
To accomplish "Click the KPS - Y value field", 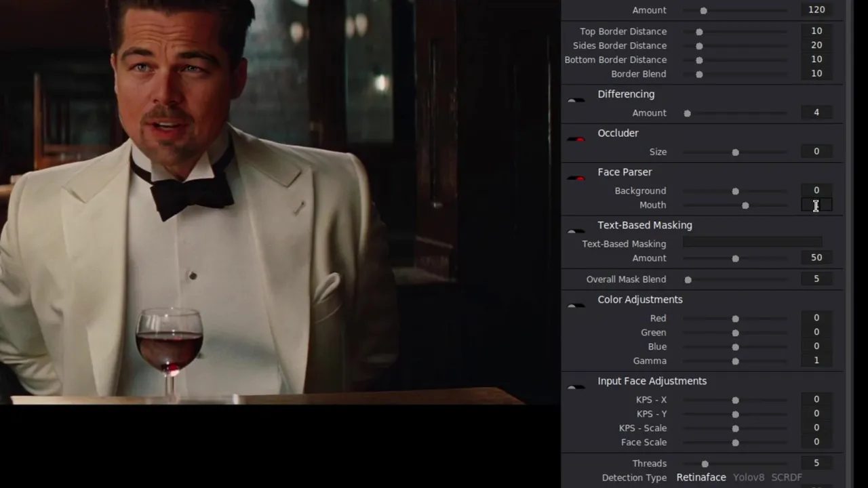I will pyautogui.click(x=816, y=413).
